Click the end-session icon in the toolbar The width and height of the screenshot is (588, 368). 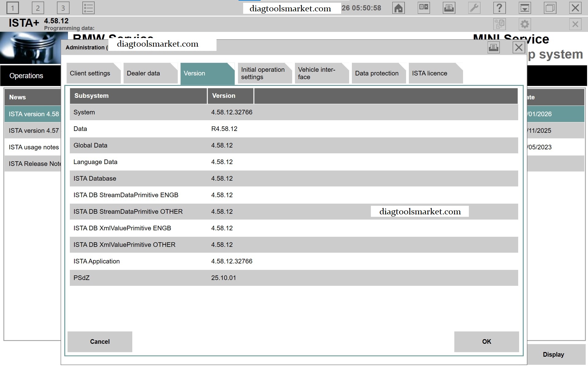pos(424,8)
